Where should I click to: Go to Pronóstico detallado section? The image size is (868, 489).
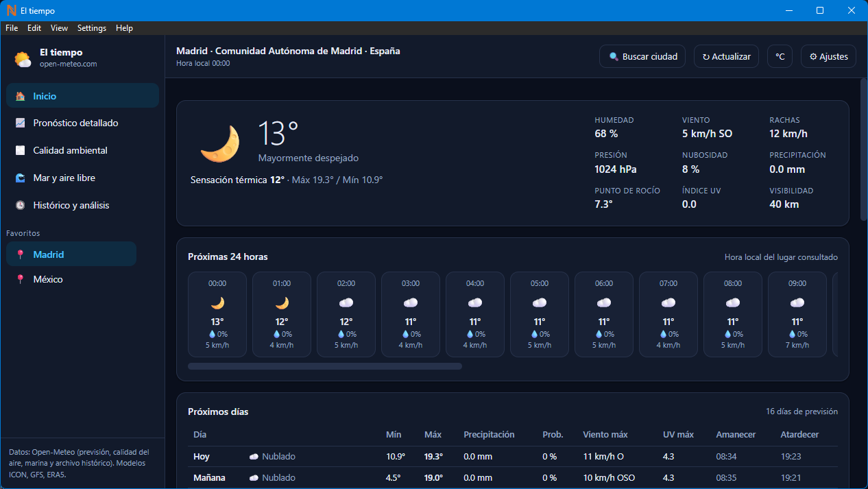coord(82,123)
